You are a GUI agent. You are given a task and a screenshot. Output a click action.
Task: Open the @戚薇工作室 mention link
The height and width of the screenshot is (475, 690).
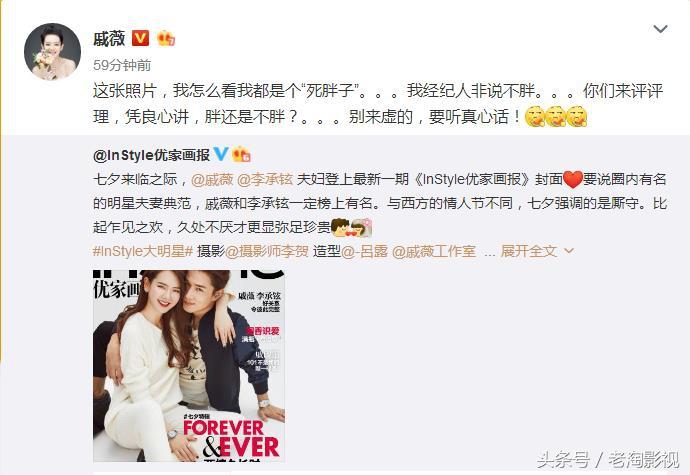click(x=434, y=251)
